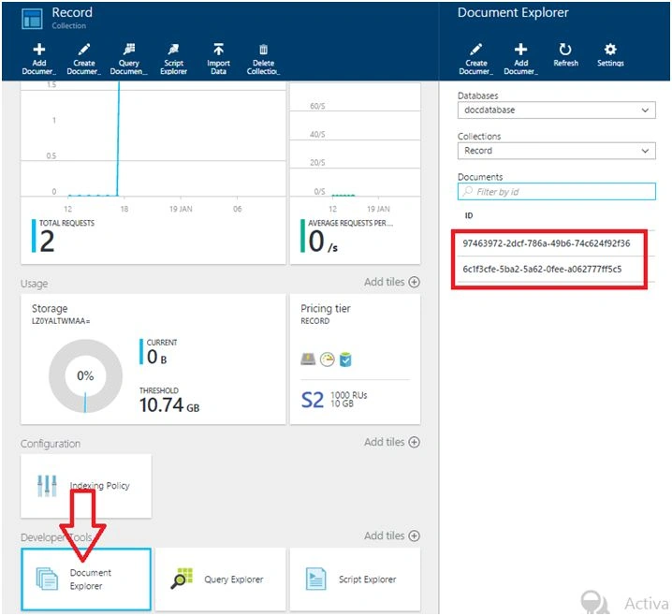Click Create Document in Record toolbar
The width and height of the screenshot is (672, 616).
point(84,59)
